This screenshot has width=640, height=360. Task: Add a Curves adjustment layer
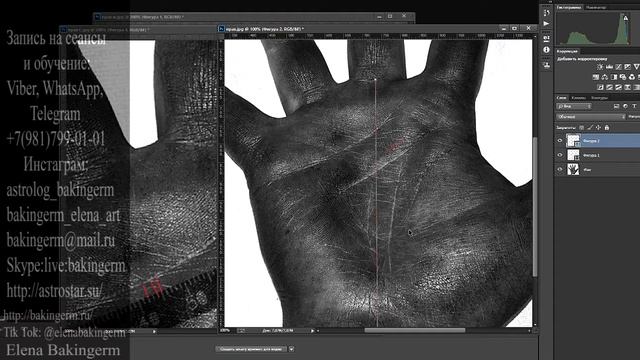(618, 67)
